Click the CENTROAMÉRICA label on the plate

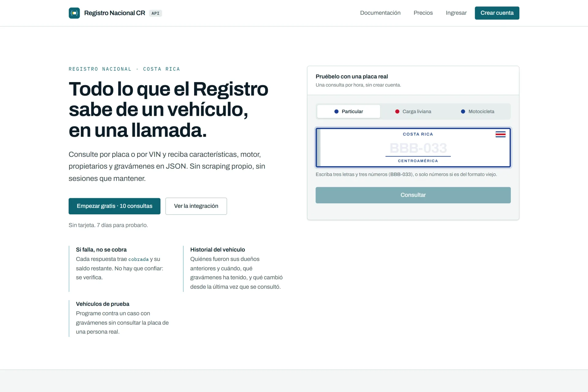418,161
